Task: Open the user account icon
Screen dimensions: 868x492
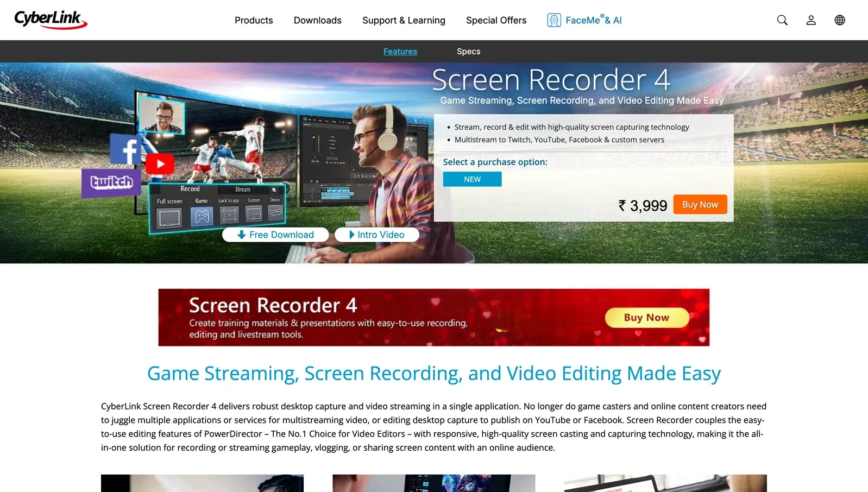Action: click(x=811, y=20)
